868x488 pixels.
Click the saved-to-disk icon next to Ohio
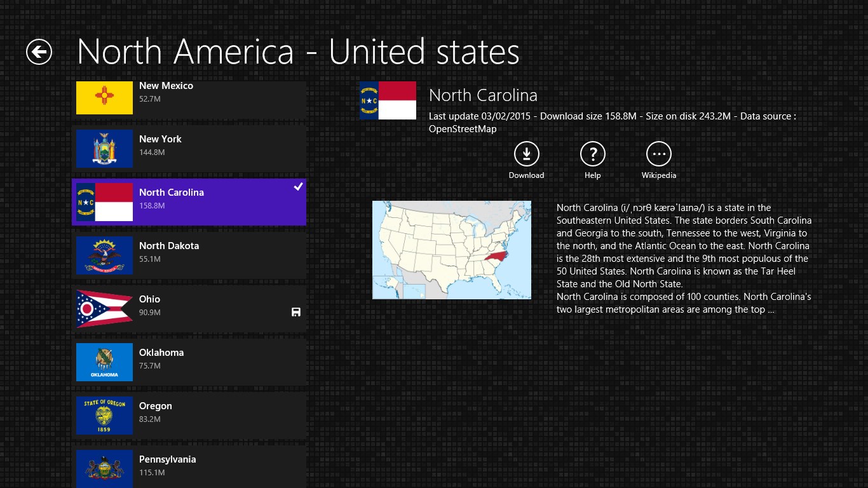(295, 312)
